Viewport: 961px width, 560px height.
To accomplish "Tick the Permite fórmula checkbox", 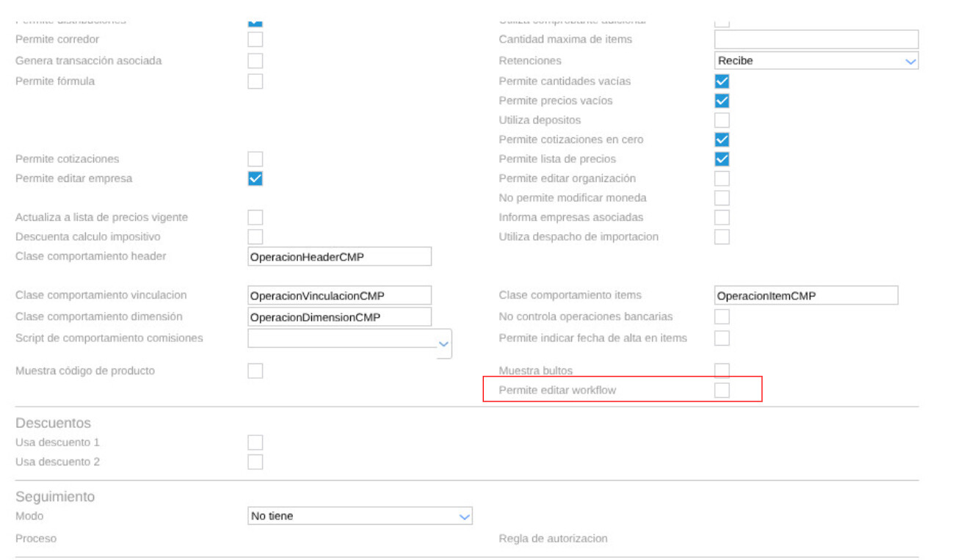I will coord(255,81).
